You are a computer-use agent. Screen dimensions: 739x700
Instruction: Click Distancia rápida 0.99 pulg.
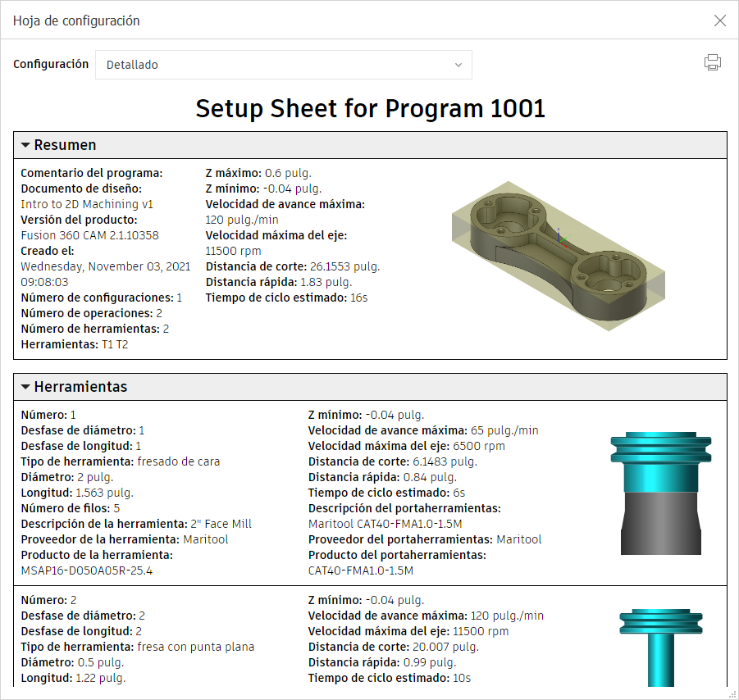[382, 662]
